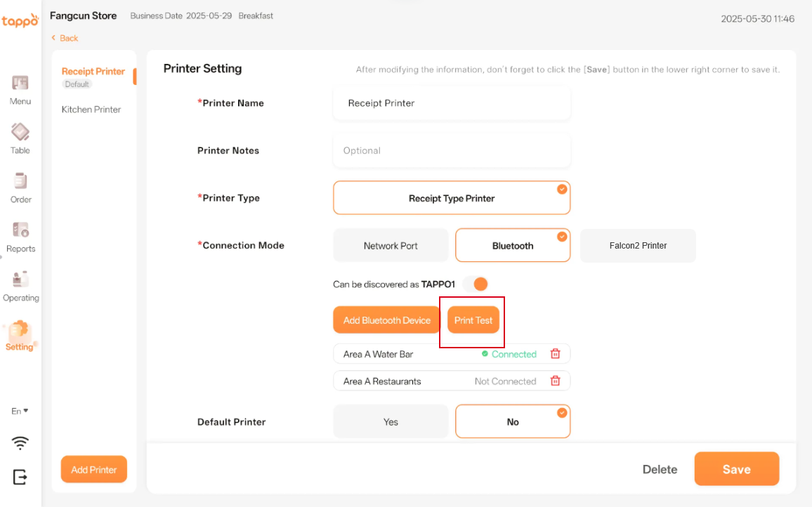Image resolution: width=812 pixels, height=507 pixels.
Task: Open the En language dropdown
Action: (20, 411)
